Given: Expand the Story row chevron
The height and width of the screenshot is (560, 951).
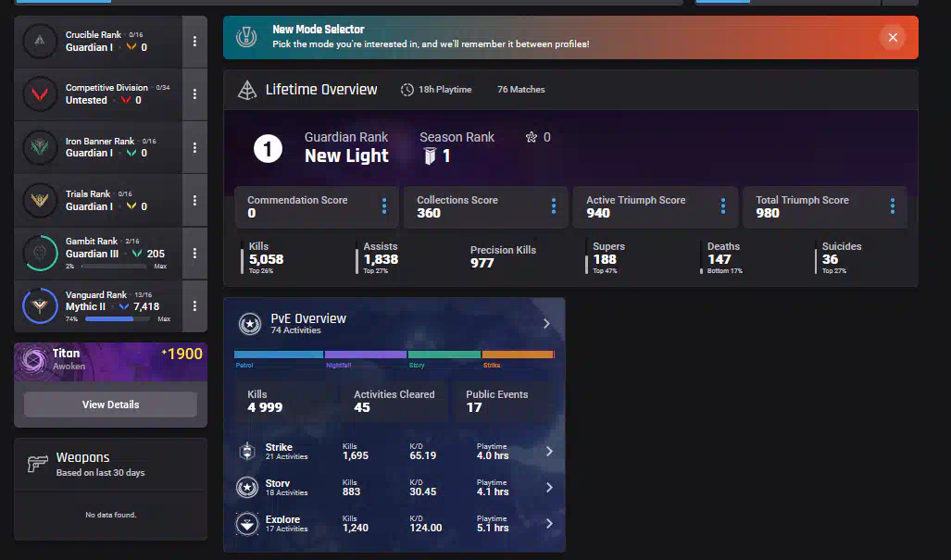Looking at the screenshot, I should click(549, 487).
